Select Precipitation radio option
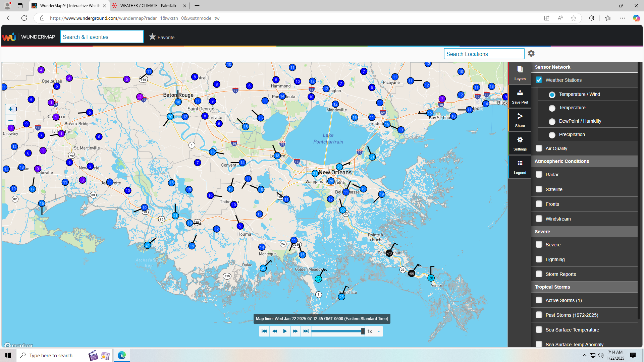644x362 pixels. (552, 135)
